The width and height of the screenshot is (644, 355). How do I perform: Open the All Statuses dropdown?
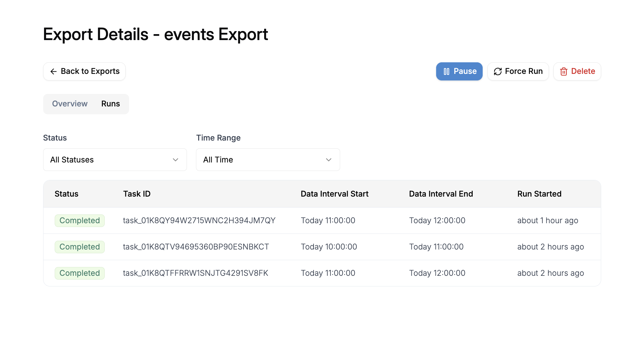(115, 160)
